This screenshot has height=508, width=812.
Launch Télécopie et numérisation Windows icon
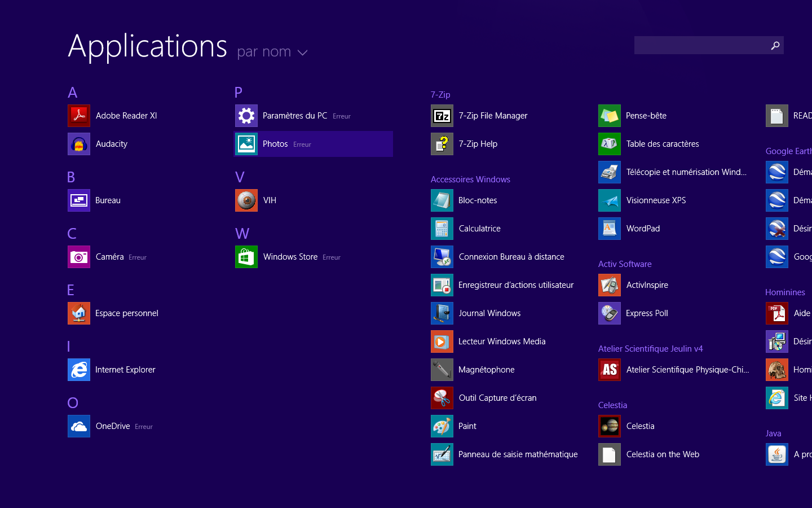click(610, 172)
